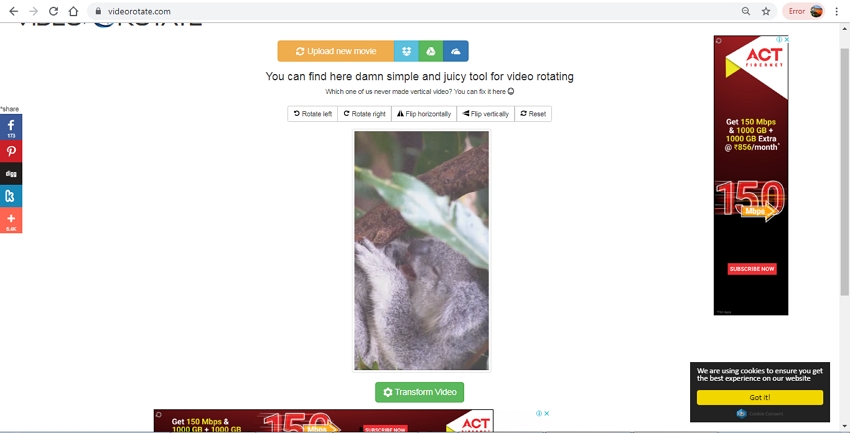Accept cookies with Got it! button
850x433 pixels.
tap(759, 397)
